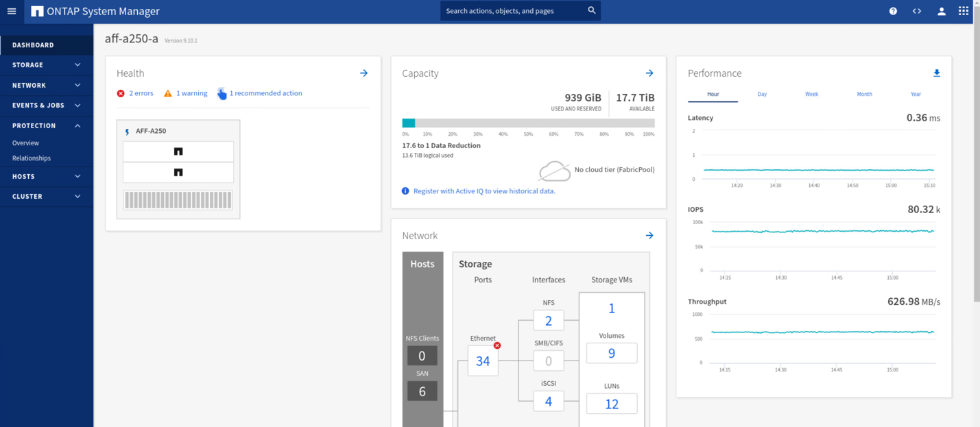This screenshot has height=427, width=980.
Task: Select the Week performance tab
Action: pyautogui.click(x=811, y=94)
